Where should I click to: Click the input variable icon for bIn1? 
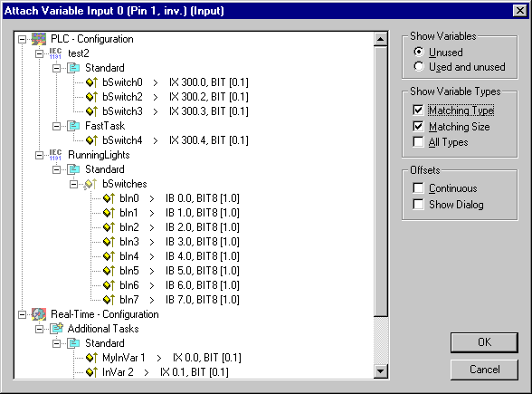pyautogui.click(x=109, y=213)
